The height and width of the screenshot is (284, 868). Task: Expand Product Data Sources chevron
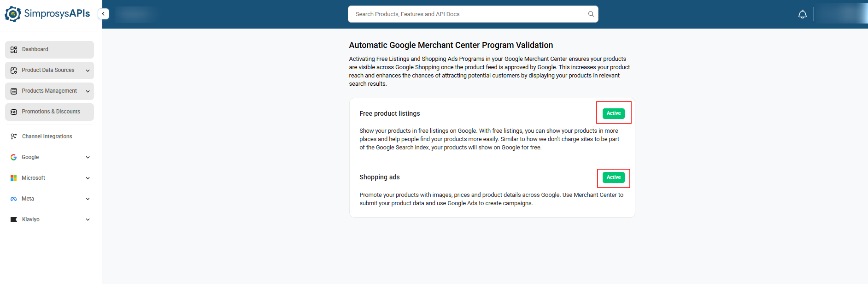pyautogui.click(x=88, y=71)
